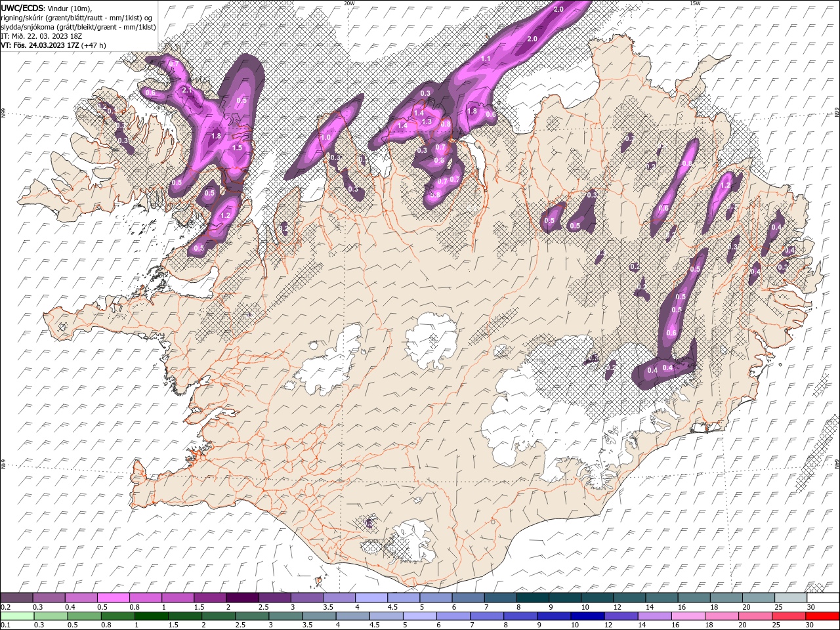Pick the bright red 30 swatch ending the bottom legend
840x630 pixels.
pos(822,616)
